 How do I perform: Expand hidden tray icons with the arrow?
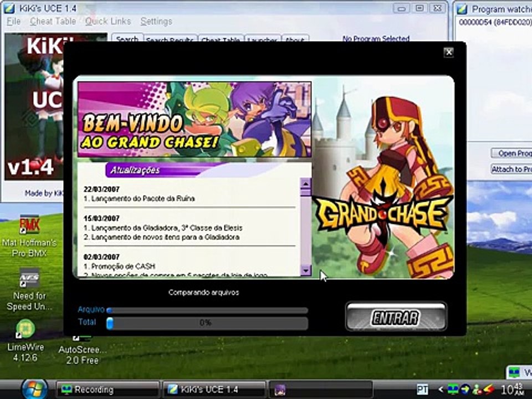click(x=441, y=389)
